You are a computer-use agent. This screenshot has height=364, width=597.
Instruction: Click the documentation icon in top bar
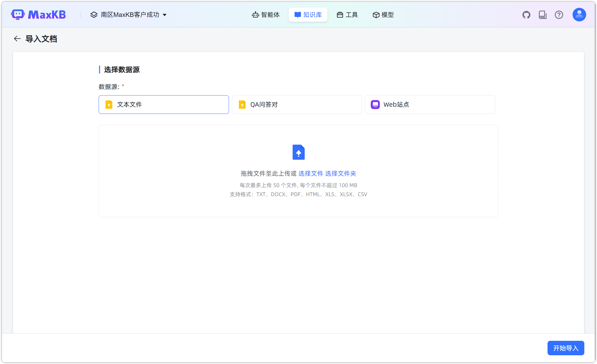click(x=542, y=14)
